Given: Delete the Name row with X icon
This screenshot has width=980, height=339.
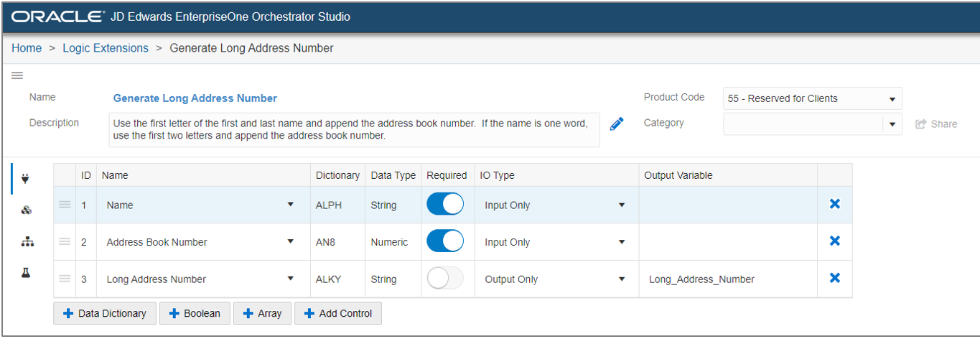Looking at the screenshot, I should (x=834, y=204).
